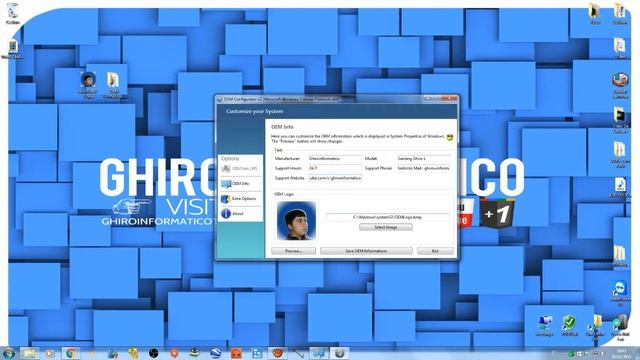
Task: Open Google Chrome from the taskbar
Action: [x=71, y=353]
